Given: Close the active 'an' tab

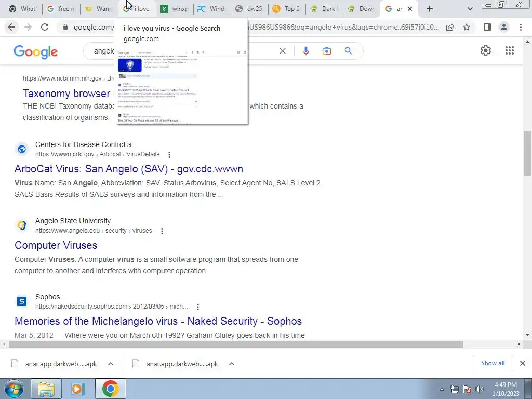Looking at the screenshot, I should (410, 9).
